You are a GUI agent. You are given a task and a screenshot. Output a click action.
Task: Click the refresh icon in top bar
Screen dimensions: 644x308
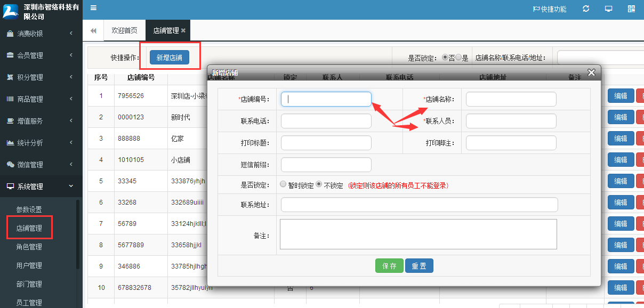point(585,9)
